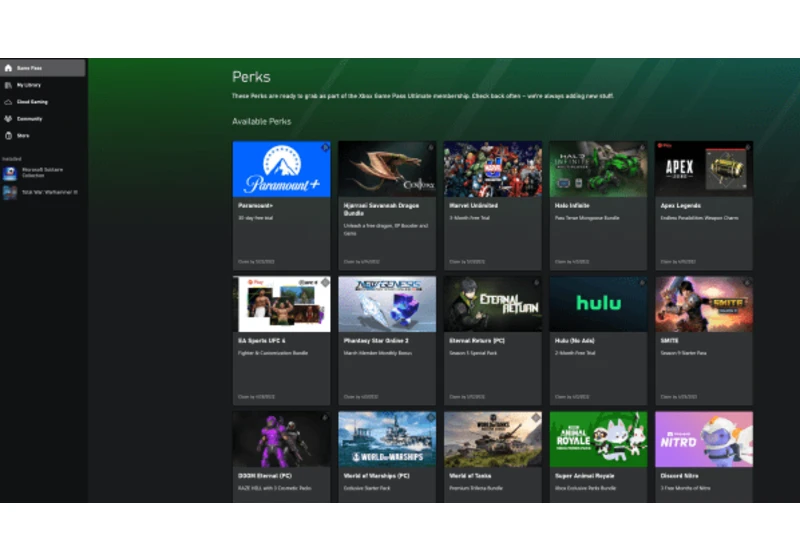Click the corner badge icon on World of Tanks card
800x560 pixels.
pyautogui.click(x=536, y=418)
